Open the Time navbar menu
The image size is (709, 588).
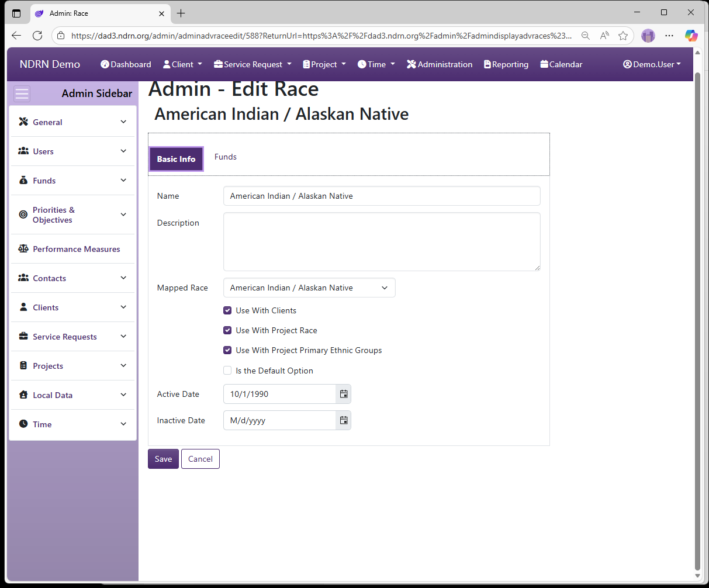(376, 64)
